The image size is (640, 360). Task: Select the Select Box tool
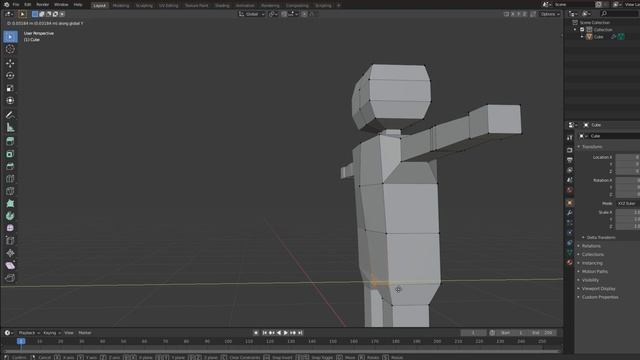click(10, 37)
